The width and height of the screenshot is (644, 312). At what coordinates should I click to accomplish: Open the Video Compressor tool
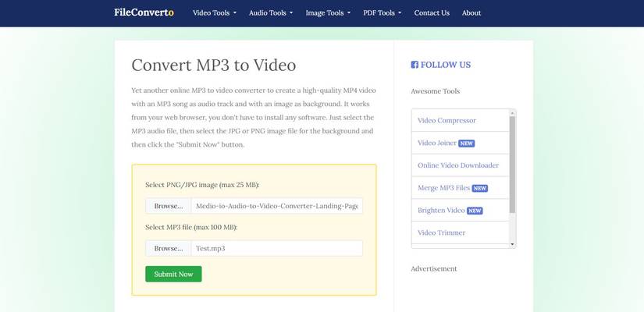pos(447,120)
